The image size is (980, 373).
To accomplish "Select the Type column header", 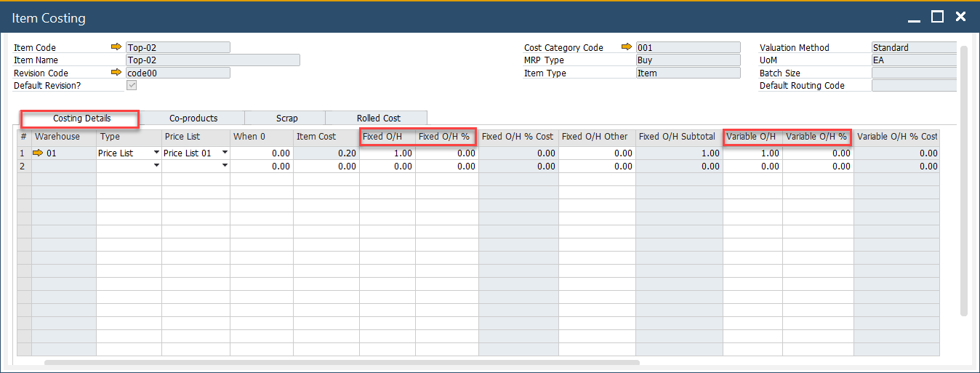I will coord(129,137).
